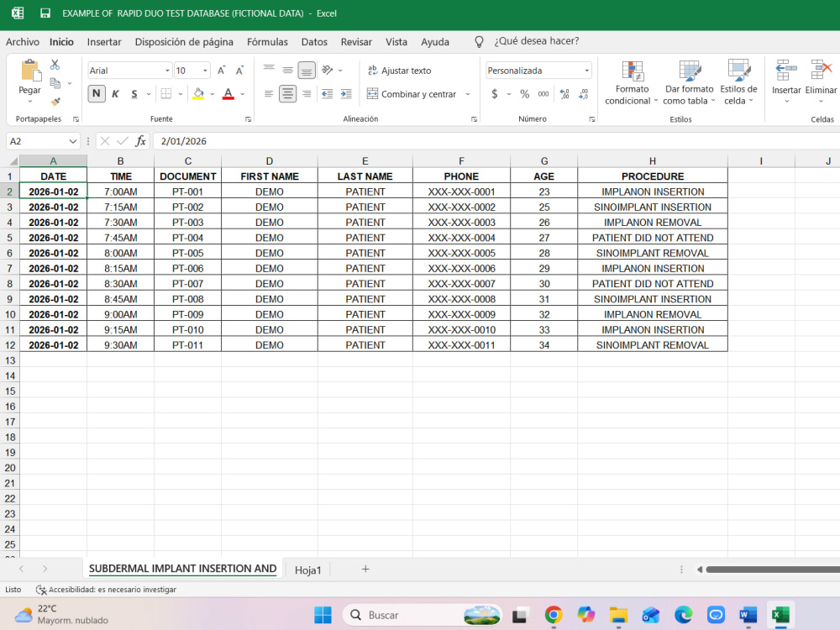840x630 pixels.
Task: Open the underline style dropdown arrow
Action: click(x=149, y=94)
